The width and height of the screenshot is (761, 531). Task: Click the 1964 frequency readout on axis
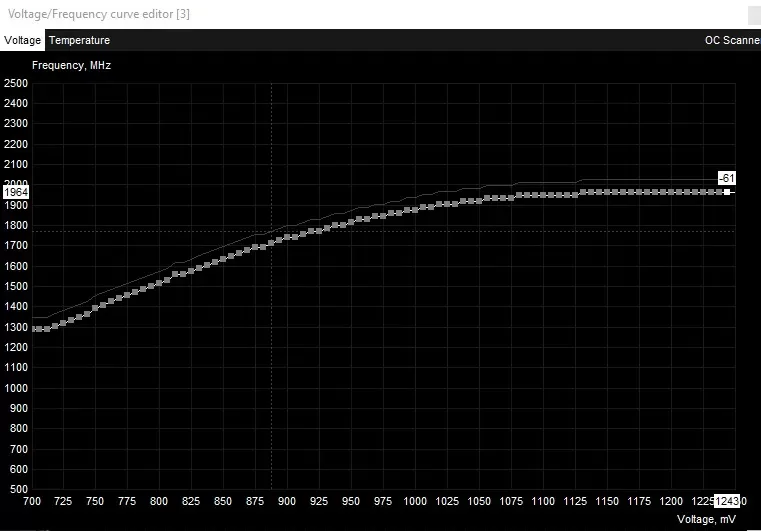[16, 191]
